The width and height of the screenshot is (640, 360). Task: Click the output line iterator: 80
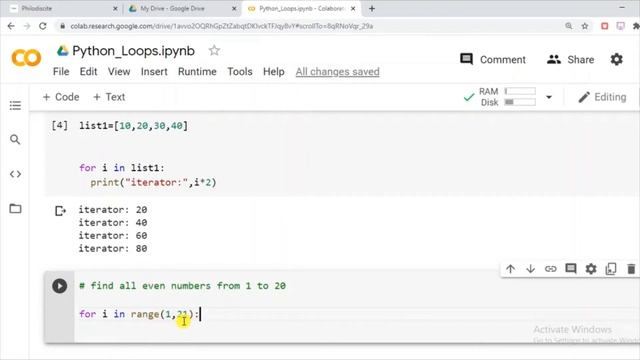[x=113, y=248]
